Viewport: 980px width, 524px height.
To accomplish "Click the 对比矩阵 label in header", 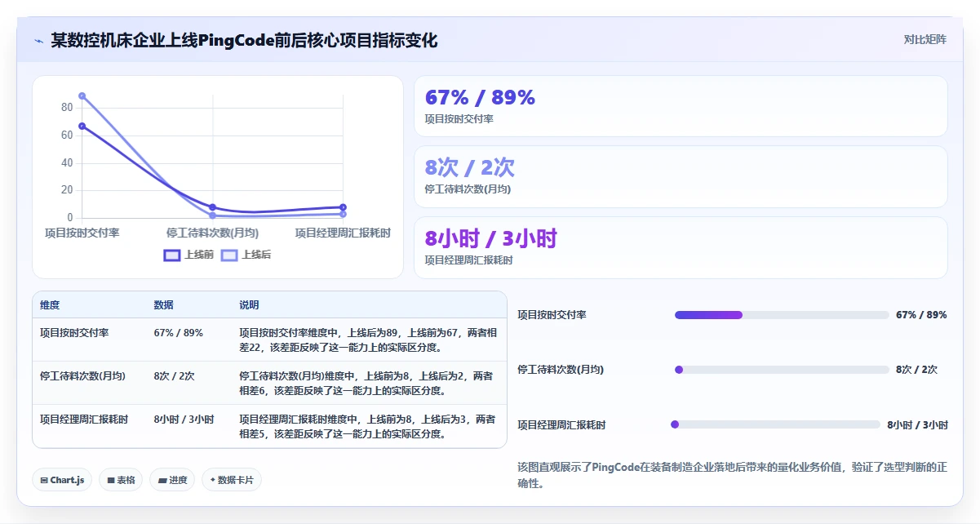I will (925, 39).
